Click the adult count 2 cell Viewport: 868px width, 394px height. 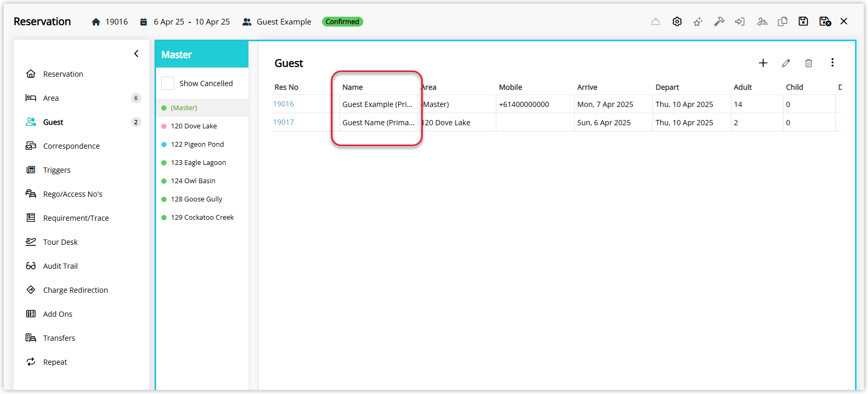pos(757,123)
